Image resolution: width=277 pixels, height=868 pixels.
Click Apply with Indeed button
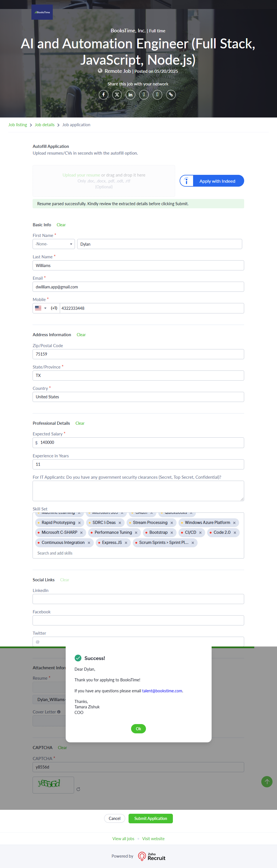tap(212, 181)
